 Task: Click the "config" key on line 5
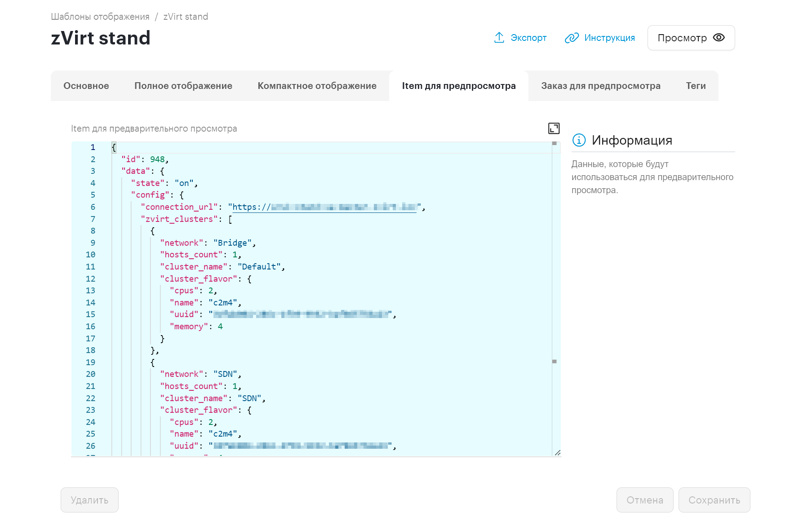[x=150, y=195]
